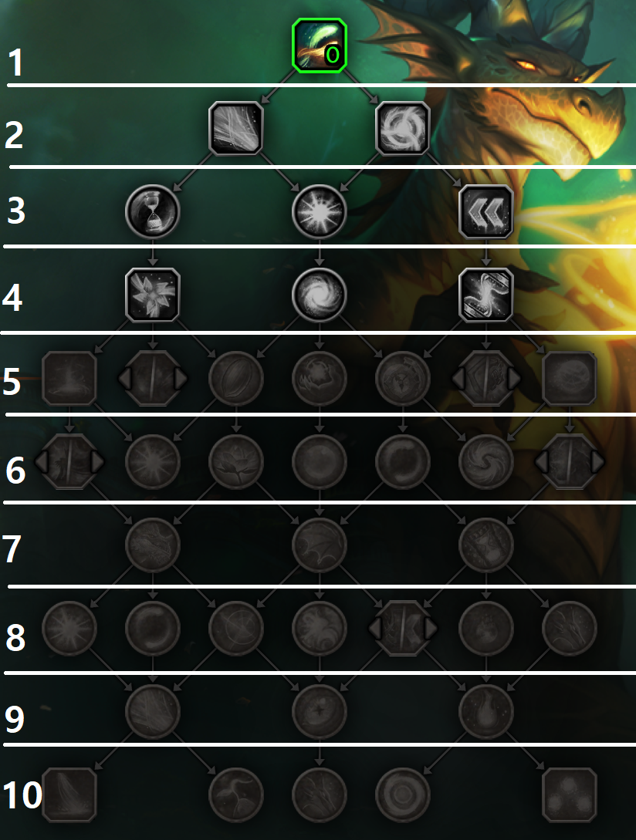
Task: Click right arrow on row 8 choice node
Action: pos(431,628)
